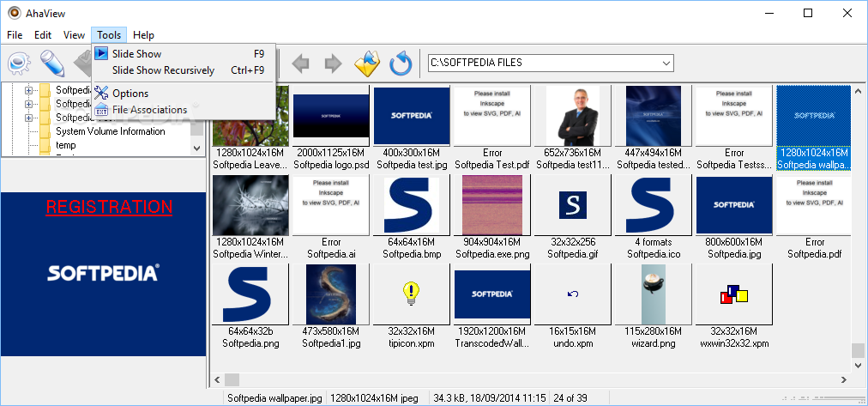Open the Edit menu
868x406 pixels.
coord(43,35)
